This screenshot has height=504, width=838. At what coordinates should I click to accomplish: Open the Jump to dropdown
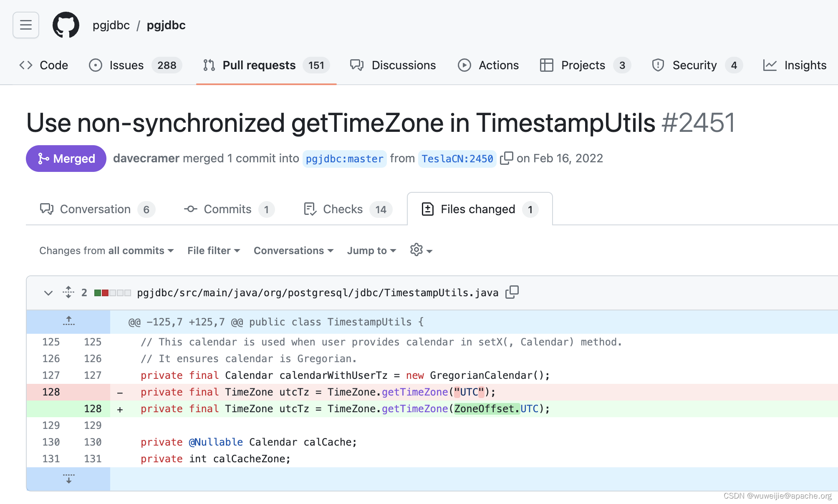(x=371, y=250)
